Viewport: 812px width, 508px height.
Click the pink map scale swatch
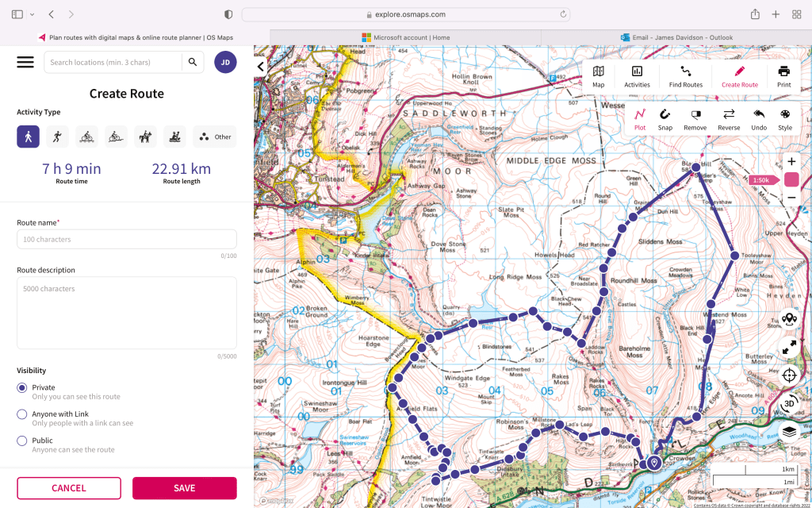[x=791, y=179]
